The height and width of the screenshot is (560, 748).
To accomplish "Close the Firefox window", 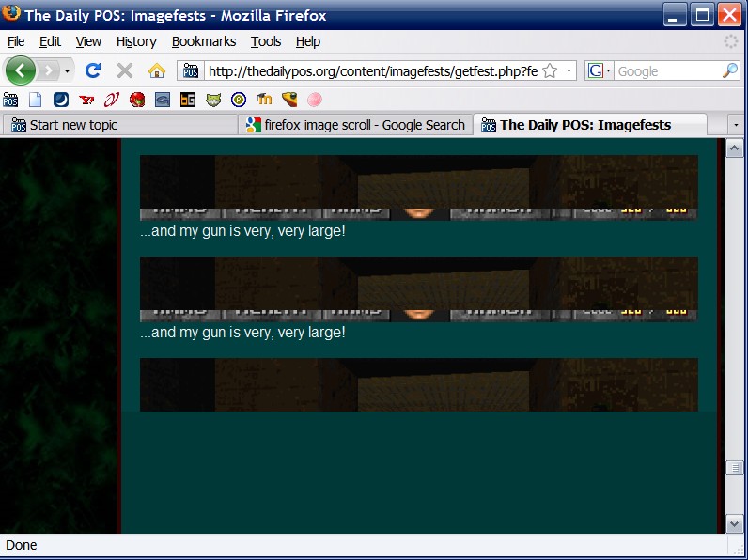I will [x=729, y=15].
